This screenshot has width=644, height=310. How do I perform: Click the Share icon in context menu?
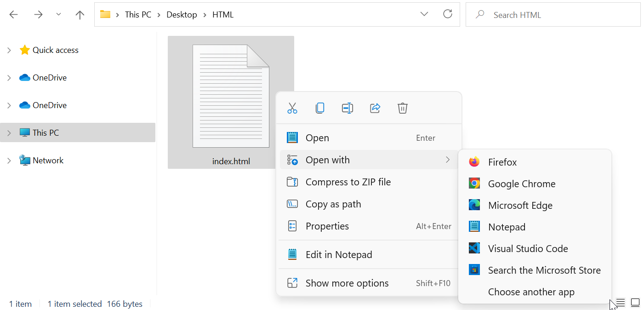(375, 108)
